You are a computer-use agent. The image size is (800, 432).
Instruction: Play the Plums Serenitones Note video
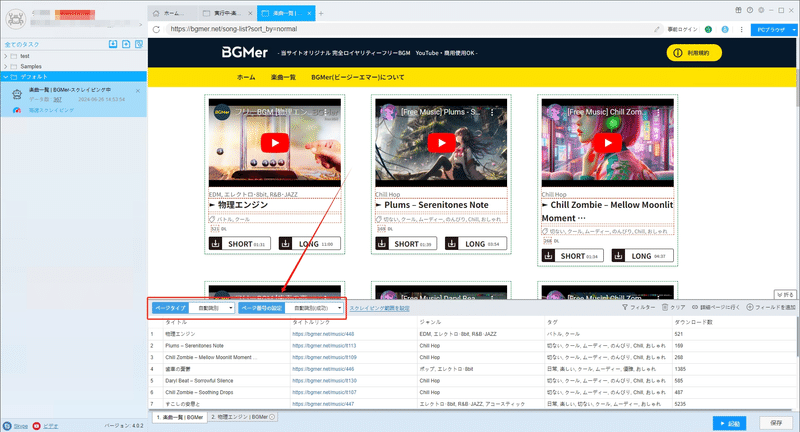pyautogui.click(x=441, y=143)
